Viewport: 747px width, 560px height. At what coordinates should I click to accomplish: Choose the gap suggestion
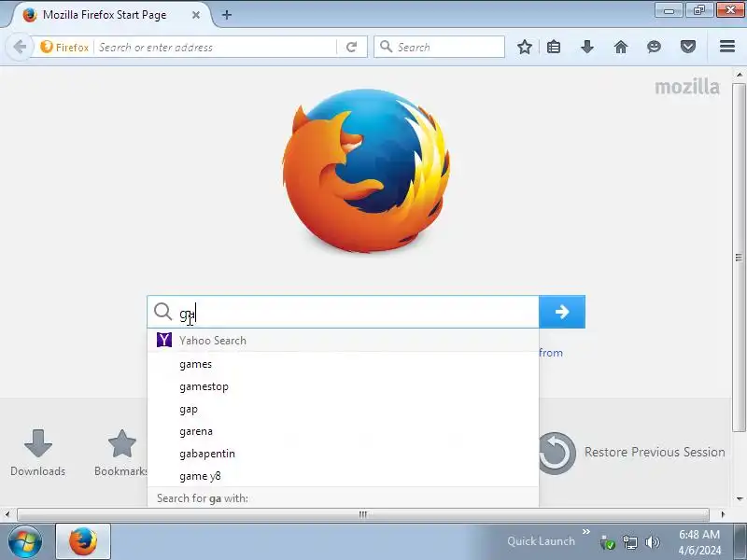343,409
